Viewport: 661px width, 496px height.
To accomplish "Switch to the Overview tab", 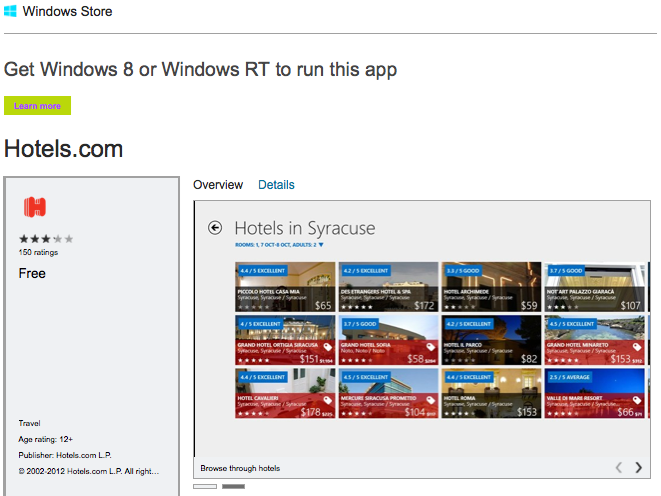I will coord(218,185).
